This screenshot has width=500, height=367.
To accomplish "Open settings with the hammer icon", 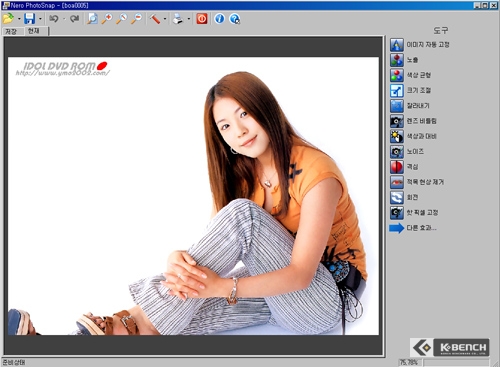I will tap(154, 19).
